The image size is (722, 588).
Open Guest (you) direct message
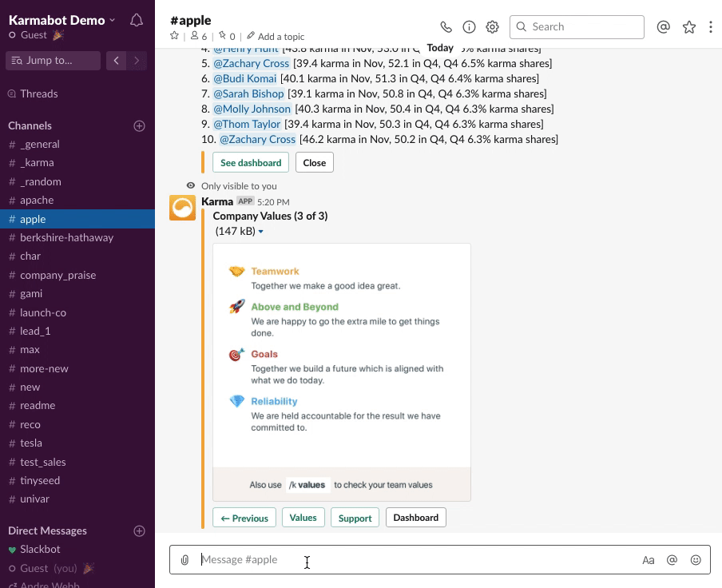click(x=77, y=568)
